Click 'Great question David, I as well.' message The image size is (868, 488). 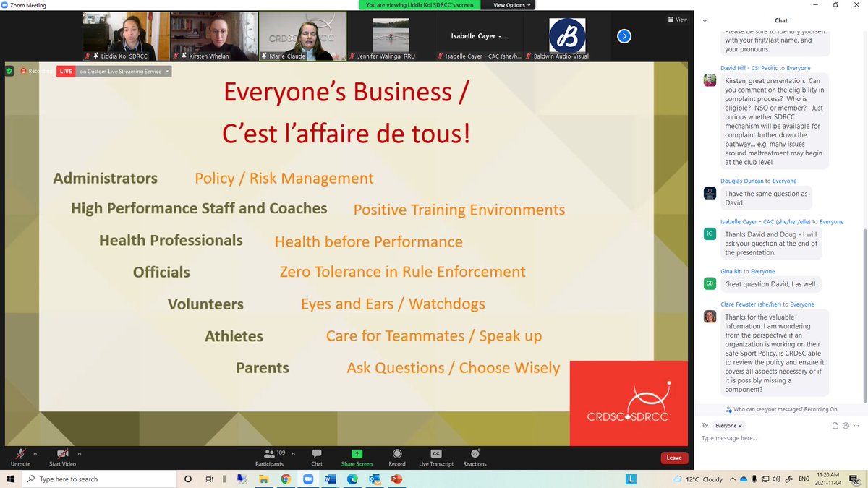pyautogui.click(x=771, y=284)
